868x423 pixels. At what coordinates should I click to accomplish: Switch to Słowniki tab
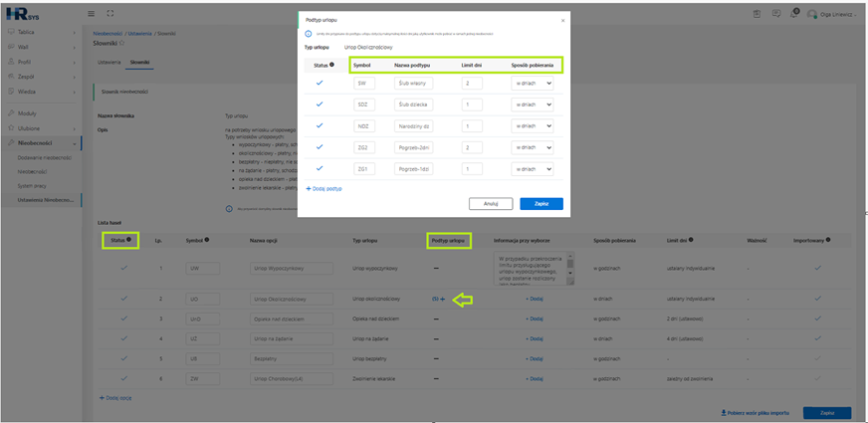(x=139, y=62)
